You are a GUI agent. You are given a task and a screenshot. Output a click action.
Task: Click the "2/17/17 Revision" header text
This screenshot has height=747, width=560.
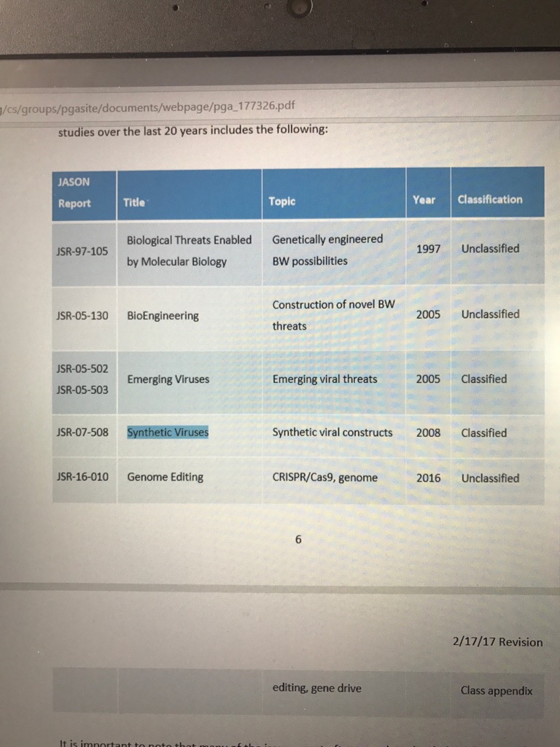click(x=497, y=642)
